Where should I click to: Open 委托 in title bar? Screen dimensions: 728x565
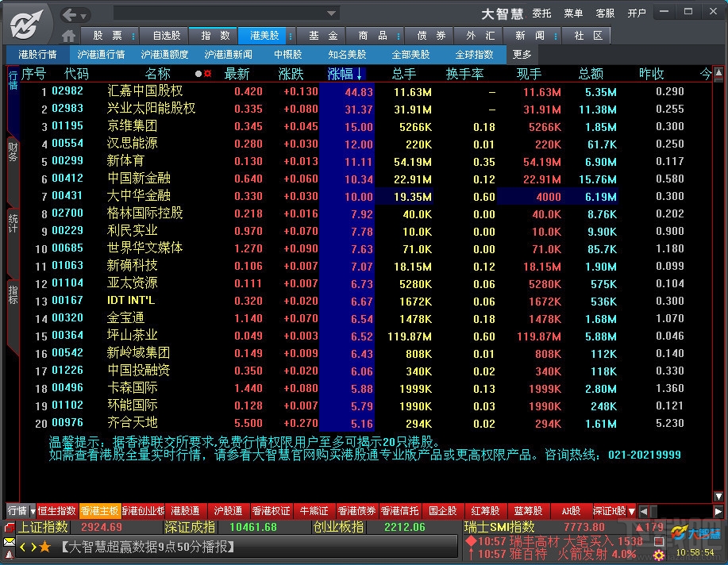pyautogui.click(x=541, y=13)
